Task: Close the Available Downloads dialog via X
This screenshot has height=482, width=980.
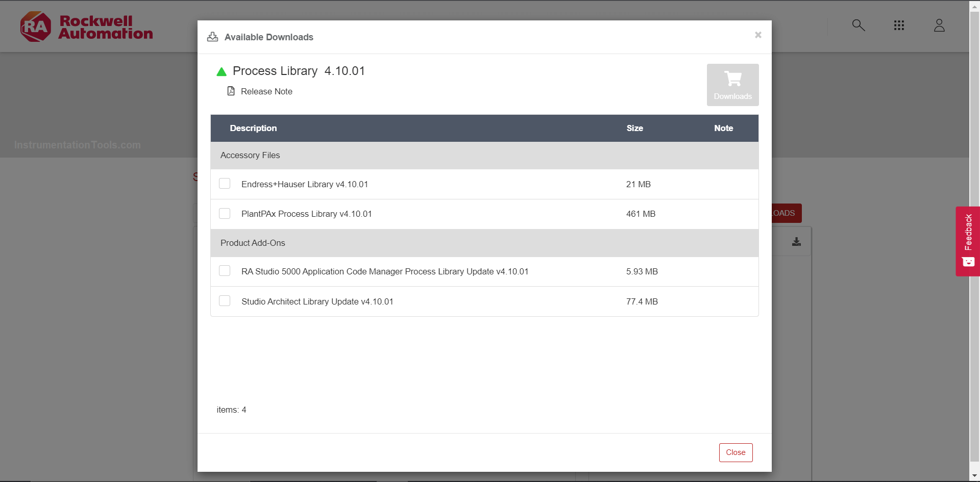Action: click(x=758, y=35)
